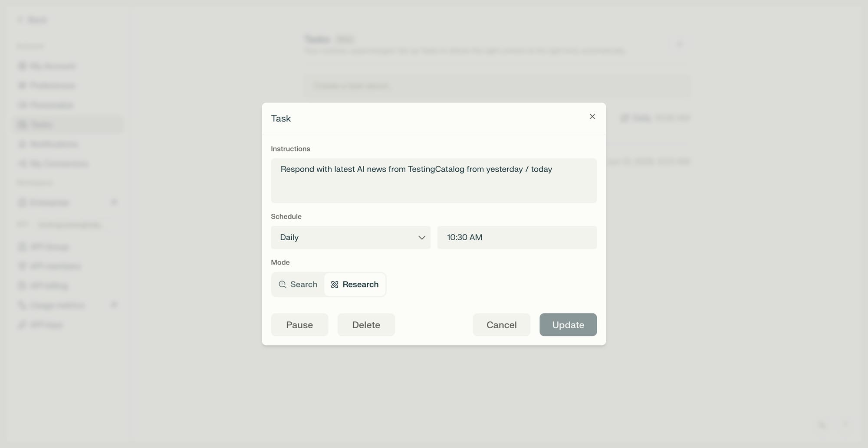The image size is (868, 448).
Task: Cancel editing the task
Action: (x=502, y=325)
